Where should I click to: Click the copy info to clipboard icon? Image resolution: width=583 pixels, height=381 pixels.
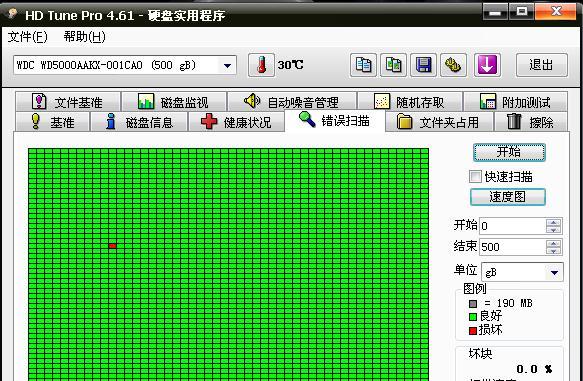coord(363,65)
